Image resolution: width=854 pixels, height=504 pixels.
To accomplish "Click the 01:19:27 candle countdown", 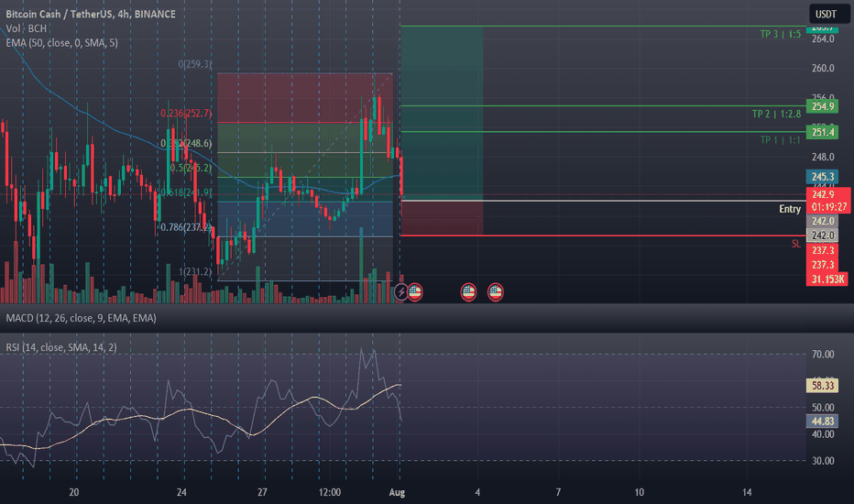I will (x=829, y=207).
